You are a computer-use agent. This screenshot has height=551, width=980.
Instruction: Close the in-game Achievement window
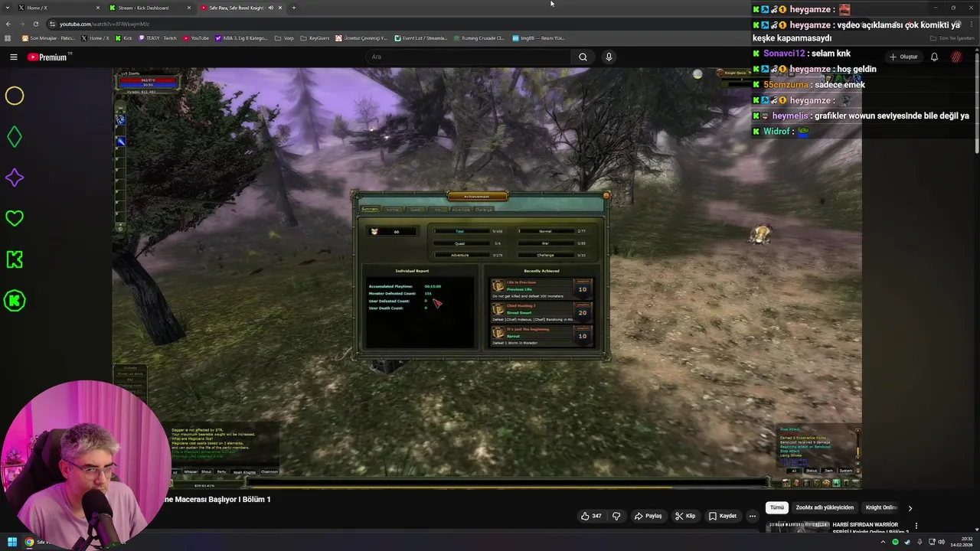point(606,195)
